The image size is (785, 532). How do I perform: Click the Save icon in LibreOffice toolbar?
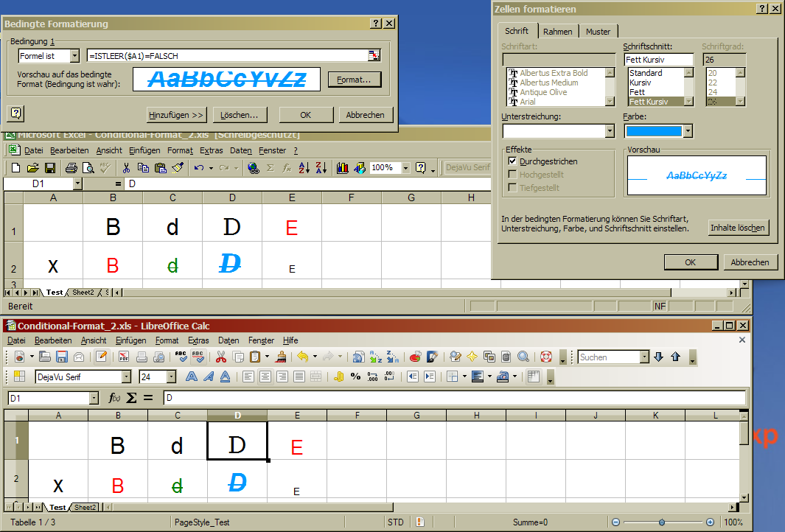(x=62, y=357)
